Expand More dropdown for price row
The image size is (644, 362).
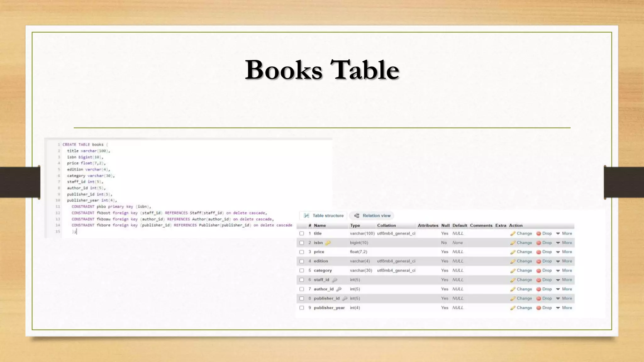pos(564,252)
